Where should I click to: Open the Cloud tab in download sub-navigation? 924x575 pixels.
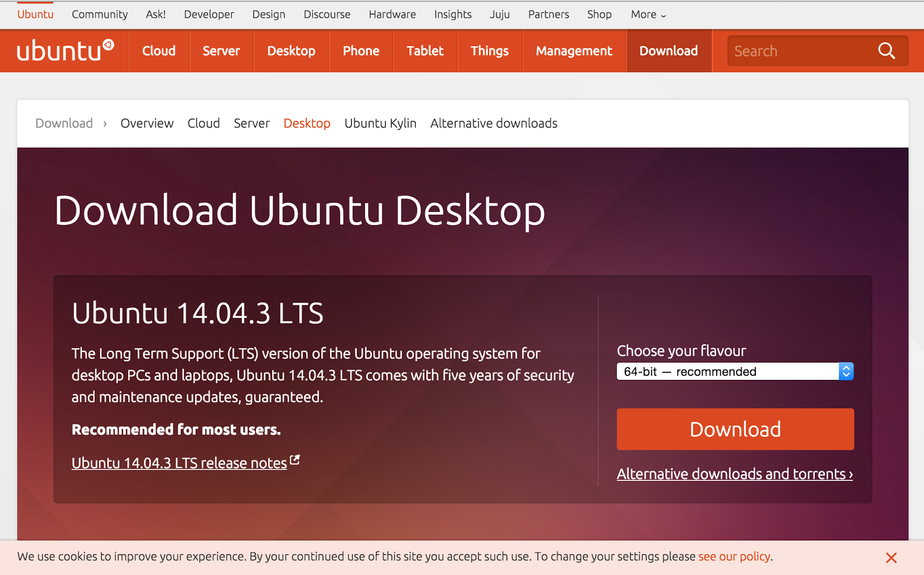tap(203, 123)
